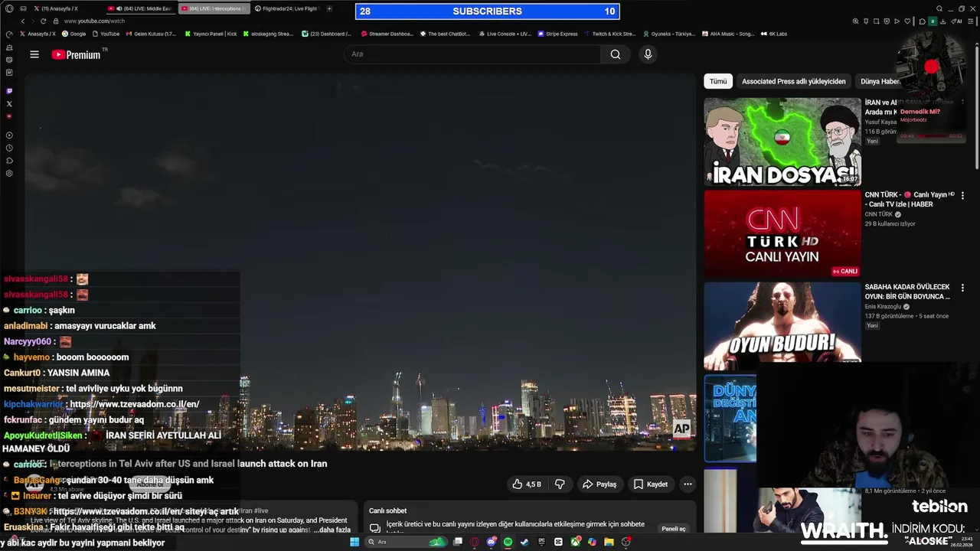
Task: Like the video showing 4,5 B
Action: click(x=527, y=484)
